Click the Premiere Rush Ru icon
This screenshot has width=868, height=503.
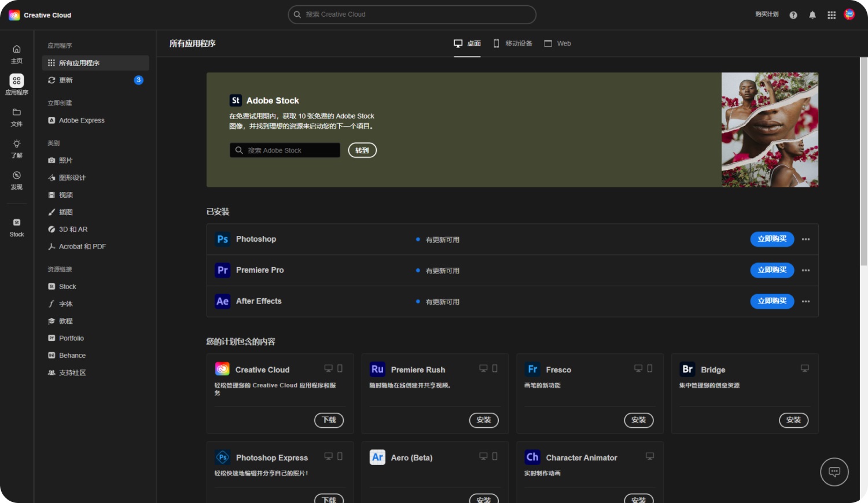pyautogui.click(x=377, y=369)
